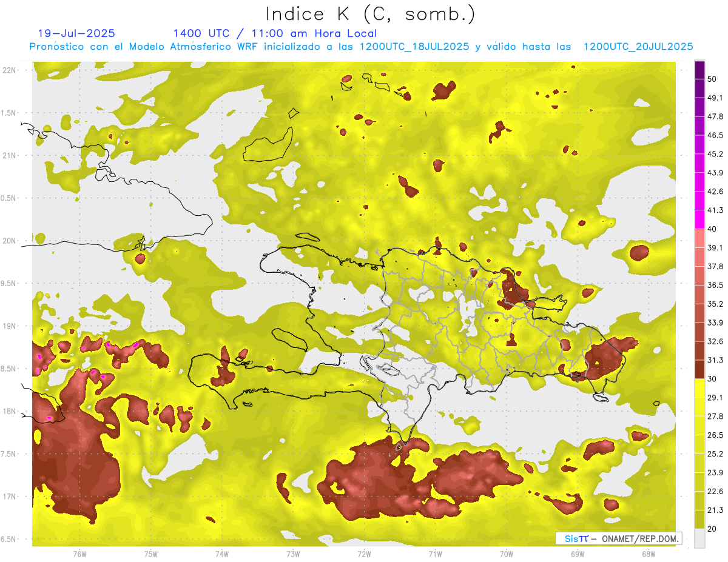
Task: Click the "17N" latitude axis label
Action: pos(8,497)
